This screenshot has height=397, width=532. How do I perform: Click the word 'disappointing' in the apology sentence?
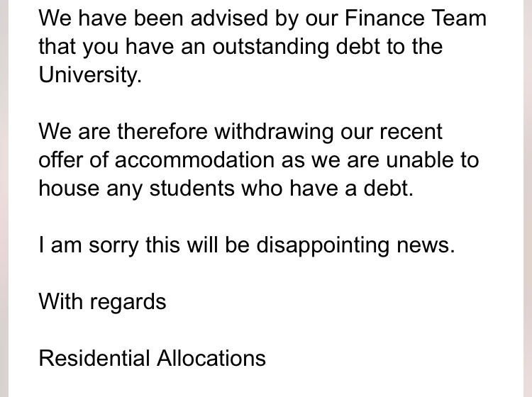(323, 245)
